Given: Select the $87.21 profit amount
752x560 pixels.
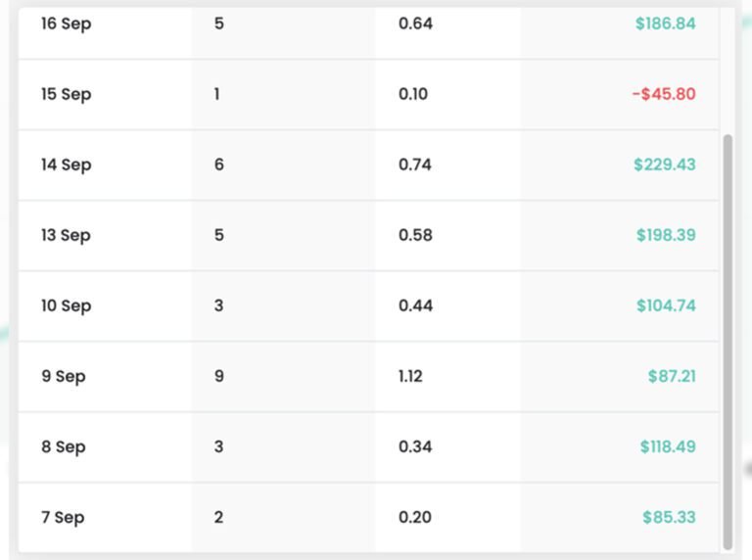Looking at the screenshot, I should click(672, 376).
